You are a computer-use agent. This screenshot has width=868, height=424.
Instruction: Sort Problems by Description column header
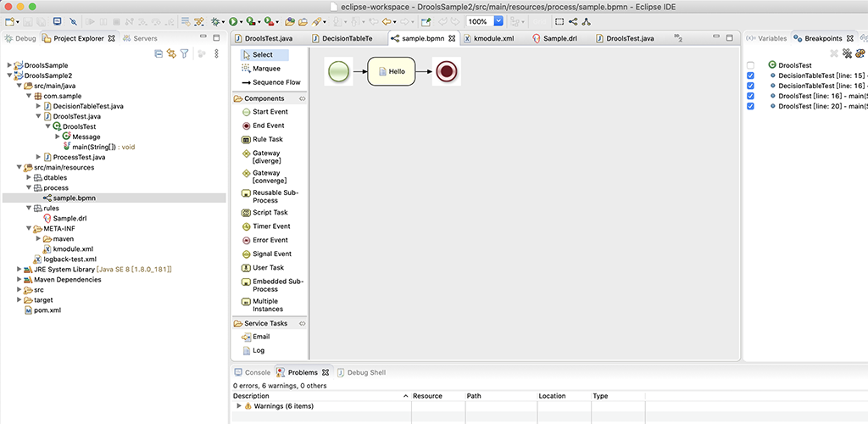tap(321, 396)
